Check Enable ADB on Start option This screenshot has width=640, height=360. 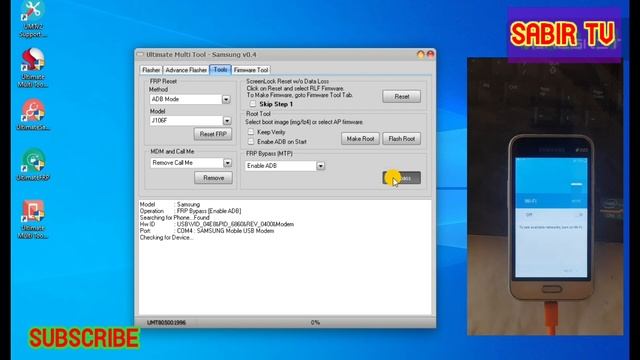coord(251,142)
